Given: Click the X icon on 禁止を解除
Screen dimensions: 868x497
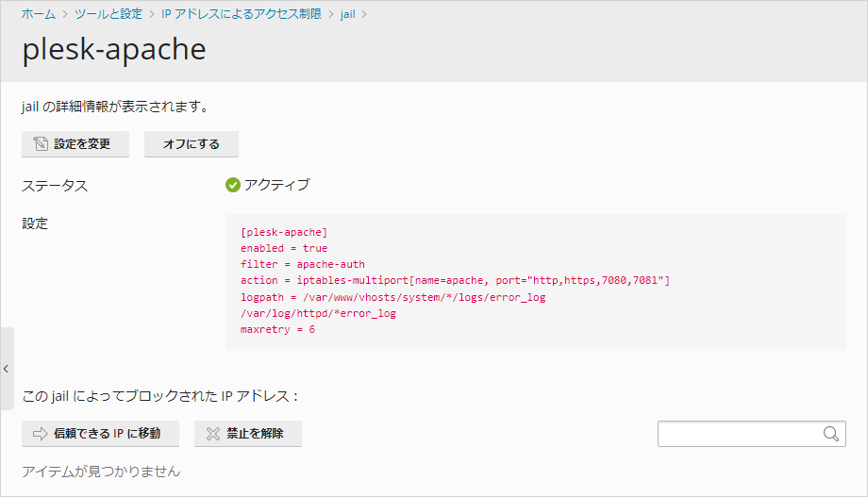Looking at the screenshot, I should point(213,434).
